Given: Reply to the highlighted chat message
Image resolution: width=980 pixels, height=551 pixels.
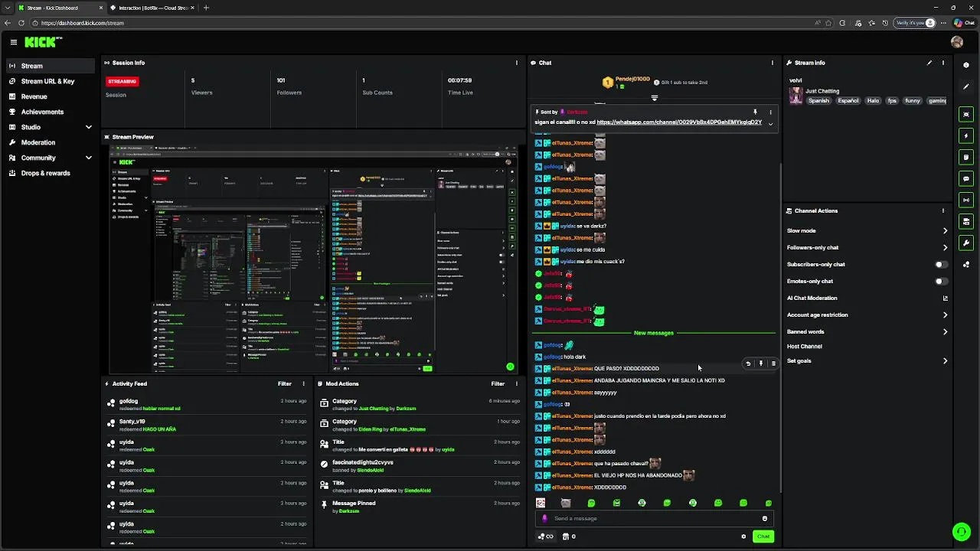Looking at the screenshot, I should click(x=749, y=364).
